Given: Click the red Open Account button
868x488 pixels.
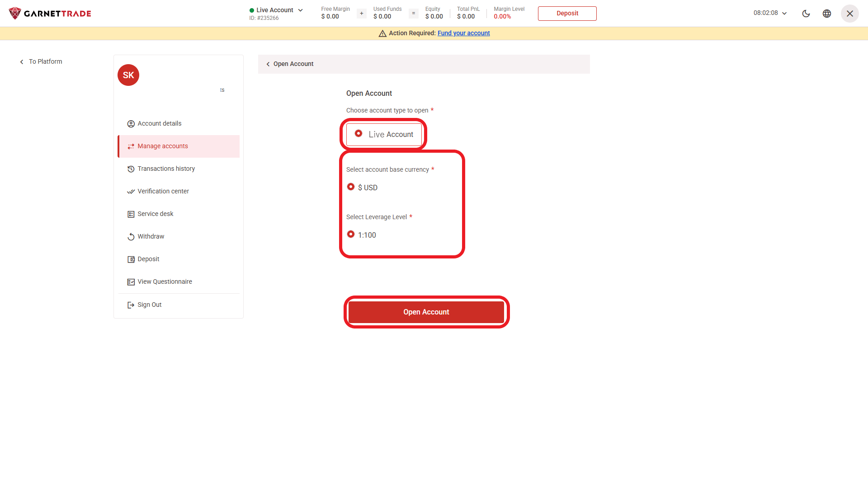Looking at the screenshot, I should (x=426, y=312).
